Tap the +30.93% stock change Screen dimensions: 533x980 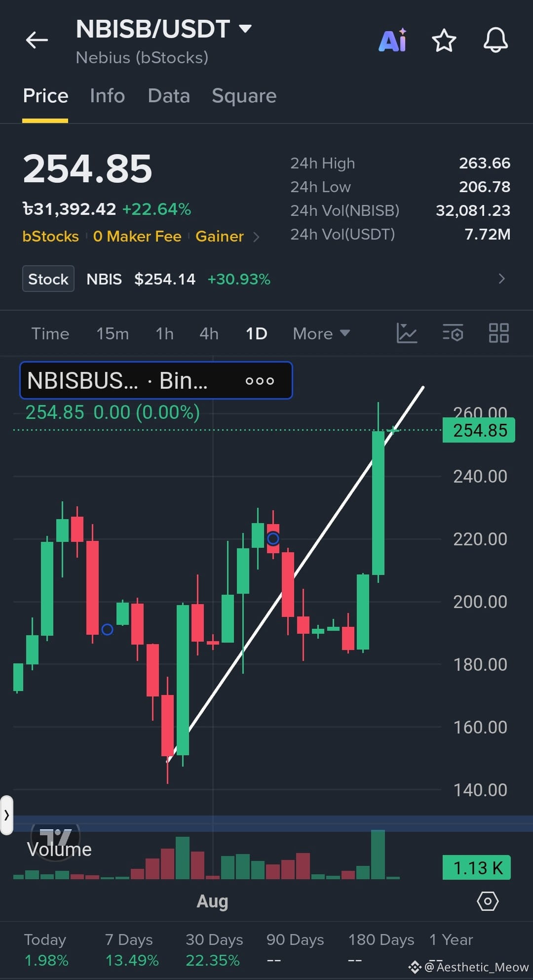click(x=239, y=280)
